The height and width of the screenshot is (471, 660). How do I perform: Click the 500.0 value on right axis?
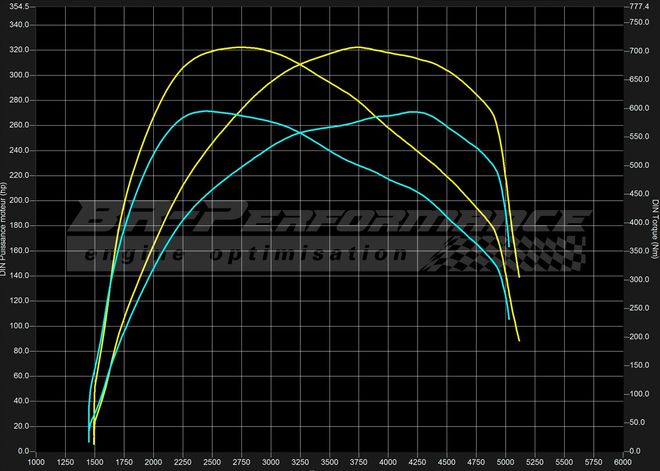(x=638, y=165)
